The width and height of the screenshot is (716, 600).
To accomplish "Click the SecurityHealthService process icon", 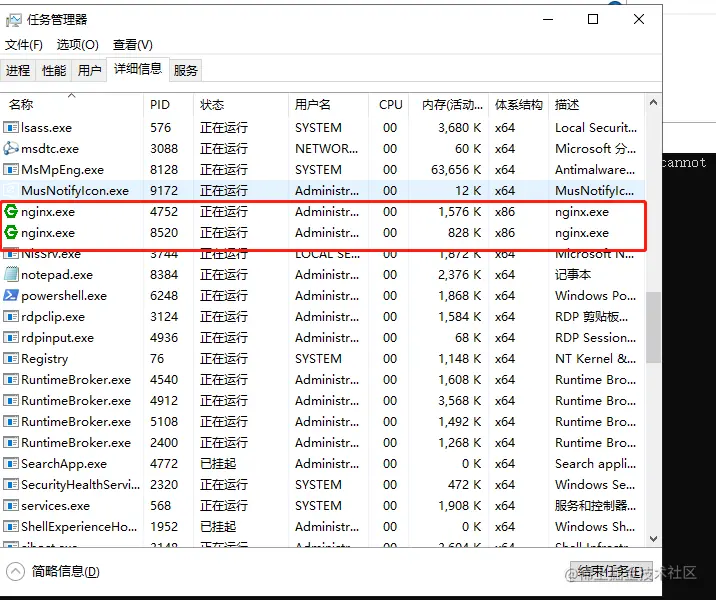I will (x=11, y=484).
